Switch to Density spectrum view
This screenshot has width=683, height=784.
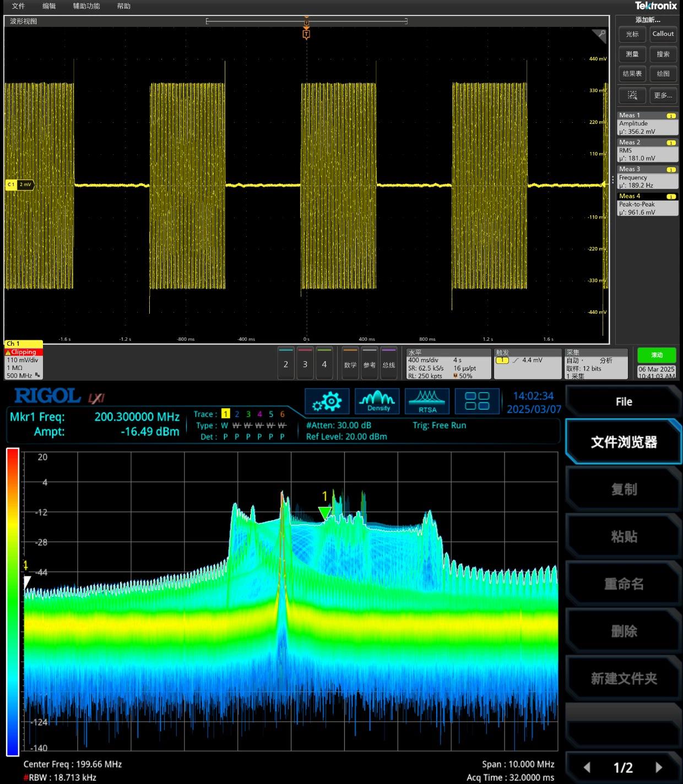[377, 401]
